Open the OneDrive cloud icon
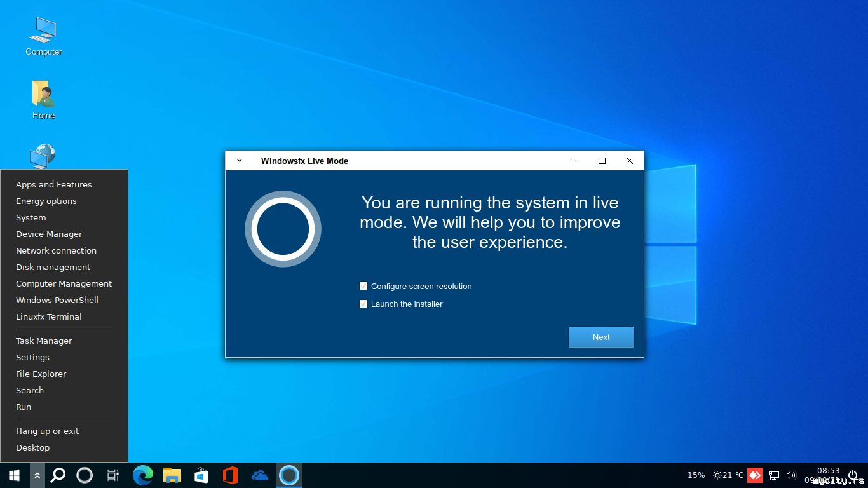This screenshot has width=868, height=488. (x=259, y=475)
